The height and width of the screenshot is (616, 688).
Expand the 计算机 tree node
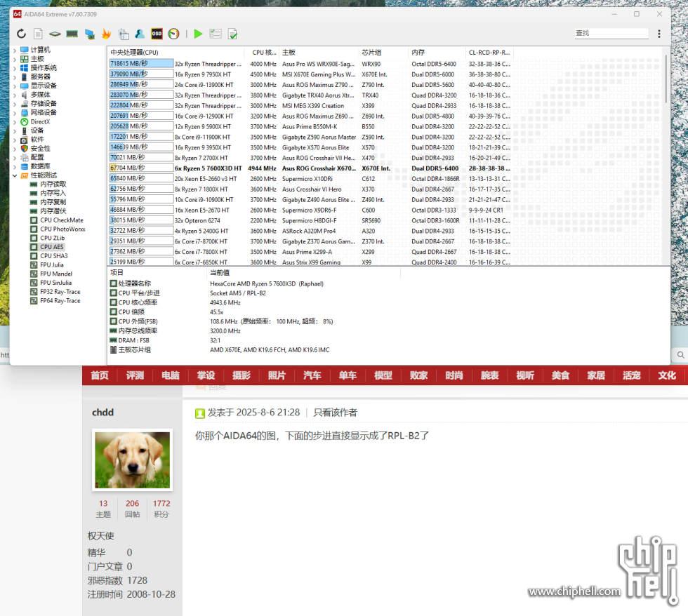[15, 50]
